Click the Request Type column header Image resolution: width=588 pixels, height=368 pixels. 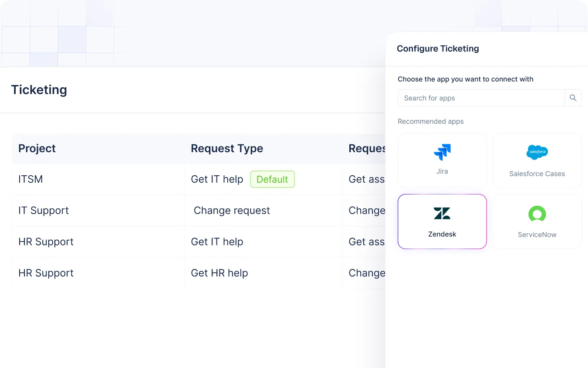tap(227, 148)
